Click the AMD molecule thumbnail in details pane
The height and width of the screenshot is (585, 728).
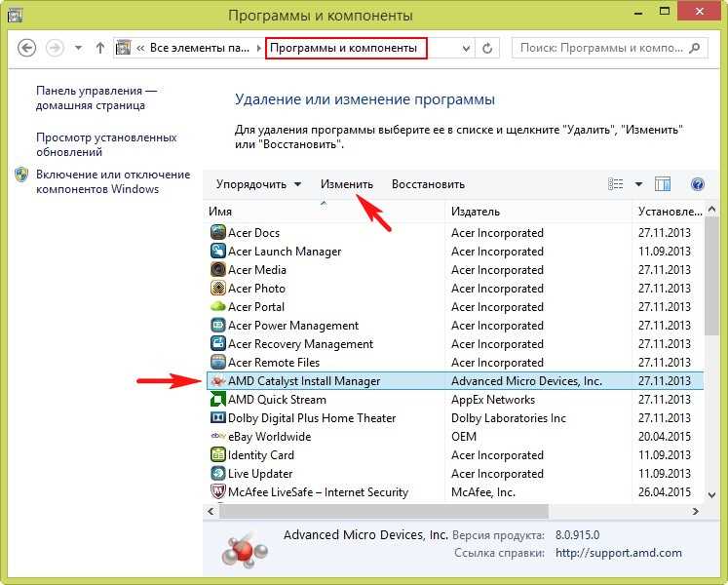tap(245, 551)
